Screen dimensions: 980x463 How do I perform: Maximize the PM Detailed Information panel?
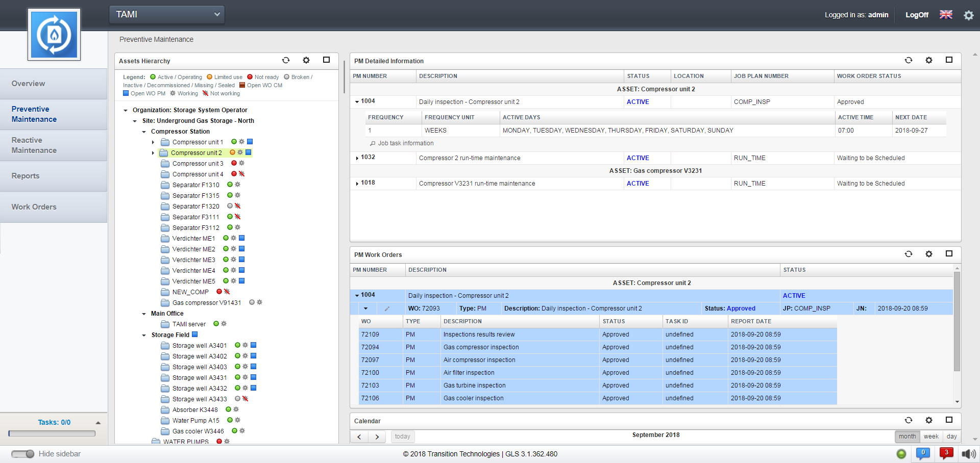point(949,60)
